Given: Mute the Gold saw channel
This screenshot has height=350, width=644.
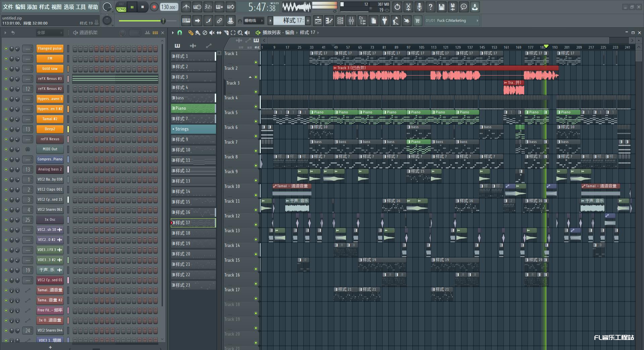Looking at the screenshot, I should [x=6, y=69].
